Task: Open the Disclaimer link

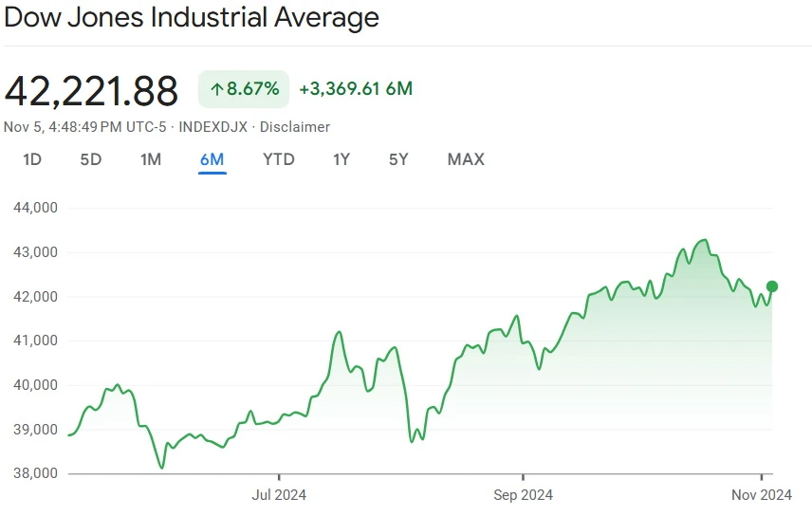Action: tap(295, 127)
